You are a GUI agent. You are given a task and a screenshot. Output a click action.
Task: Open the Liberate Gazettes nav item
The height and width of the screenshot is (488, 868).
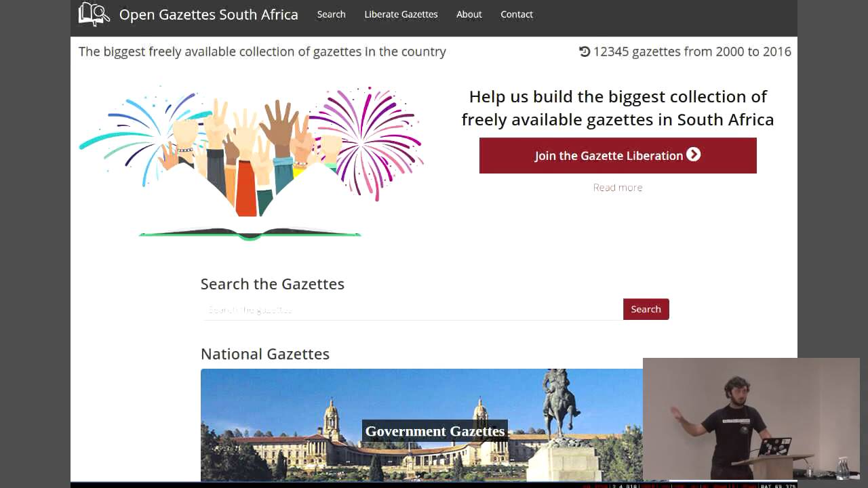401,14
